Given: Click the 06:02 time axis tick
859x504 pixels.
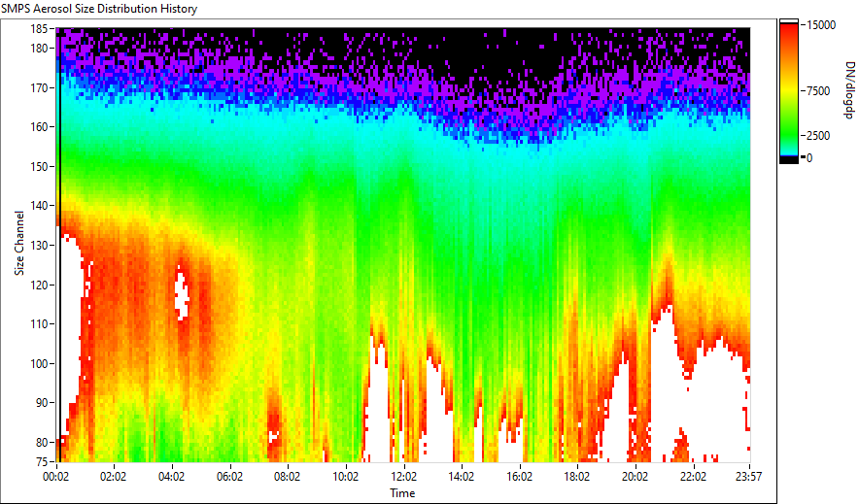Looking at the screenshot, I should (x=229, y=477).
